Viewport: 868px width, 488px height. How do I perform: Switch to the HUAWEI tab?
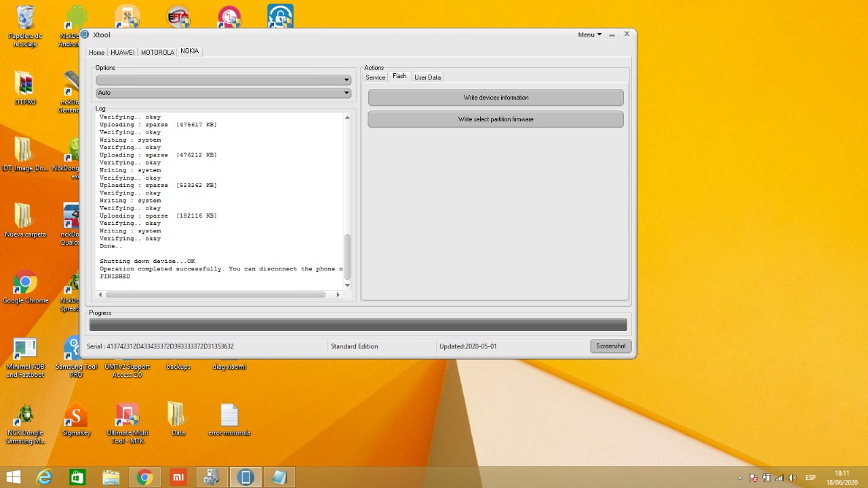[x=123, y=52]
